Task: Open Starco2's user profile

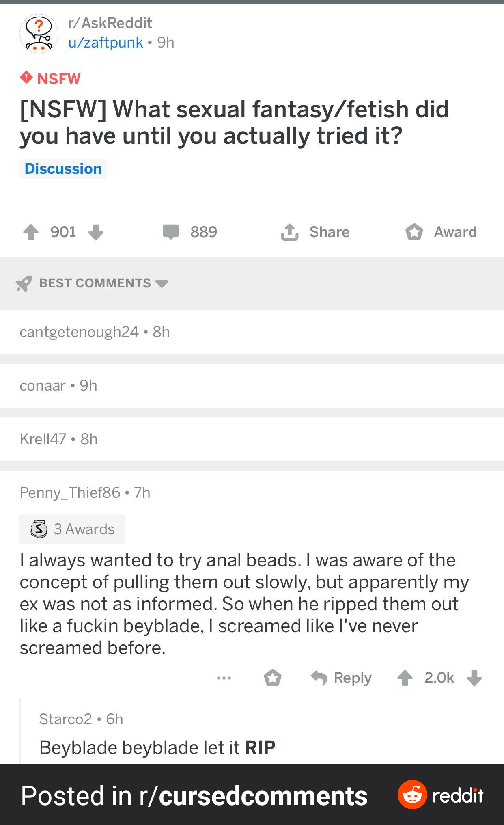Action: pos(66,719)
